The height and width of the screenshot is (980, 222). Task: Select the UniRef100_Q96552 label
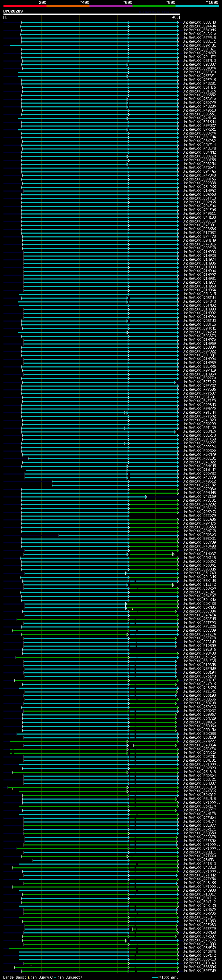pyautogui.click(x=199, y=95)
